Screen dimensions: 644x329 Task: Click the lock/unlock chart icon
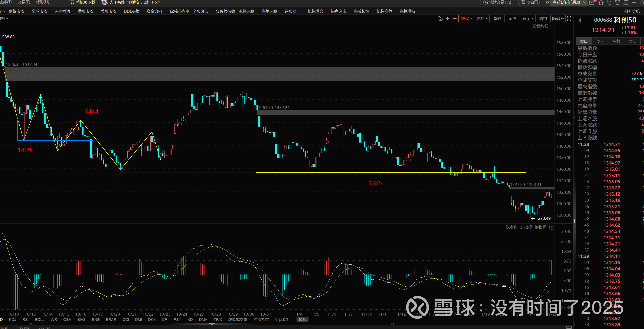pyautogui.click(x=440, y=19)
